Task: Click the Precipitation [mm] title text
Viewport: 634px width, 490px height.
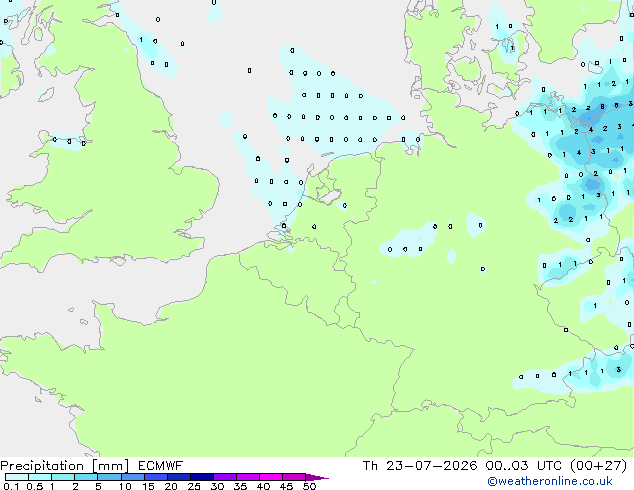Action: click(x=64, y=466)
